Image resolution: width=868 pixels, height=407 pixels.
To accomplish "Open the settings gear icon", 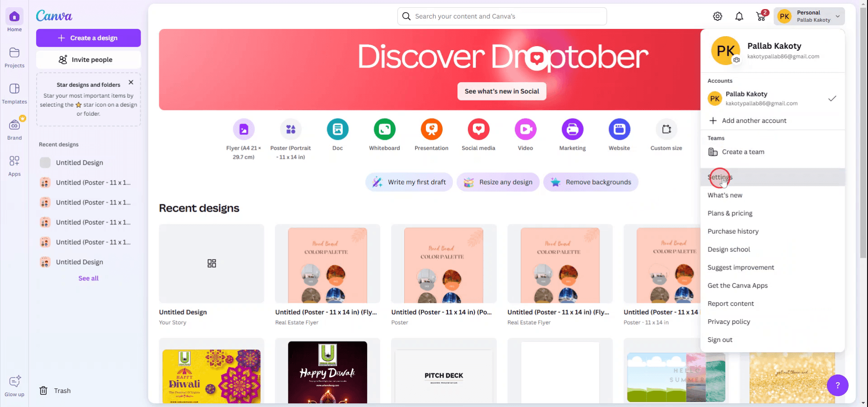I will click(x=717, y=16).
